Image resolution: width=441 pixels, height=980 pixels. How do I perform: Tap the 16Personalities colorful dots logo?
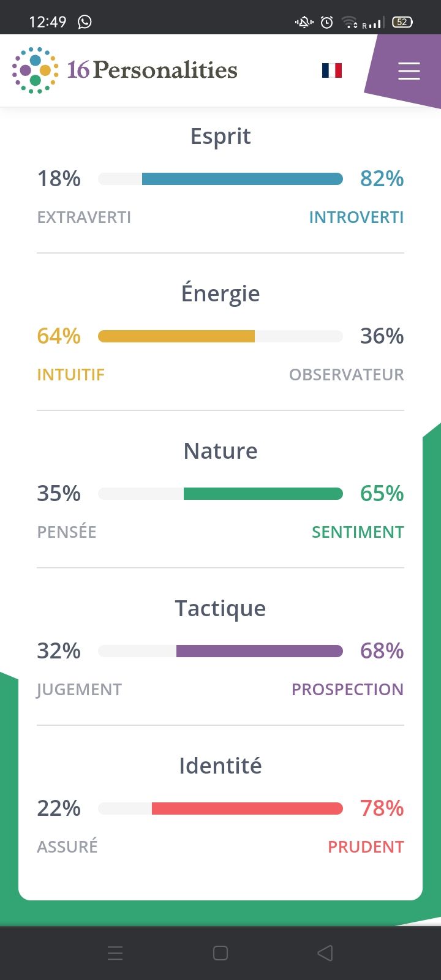pos(36,70)
